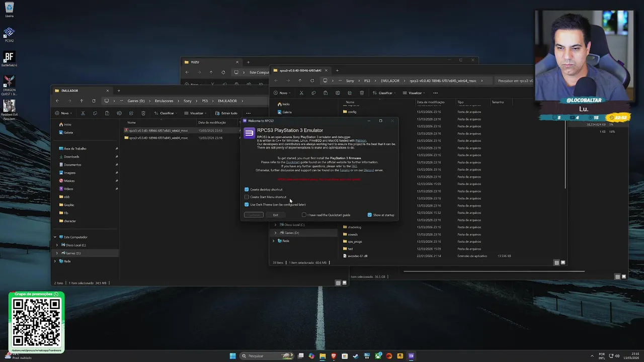This screenshot has height=362, width=644.
Task: Sort by Data de modificação in EMULADOR window
Action: point(212,123)
